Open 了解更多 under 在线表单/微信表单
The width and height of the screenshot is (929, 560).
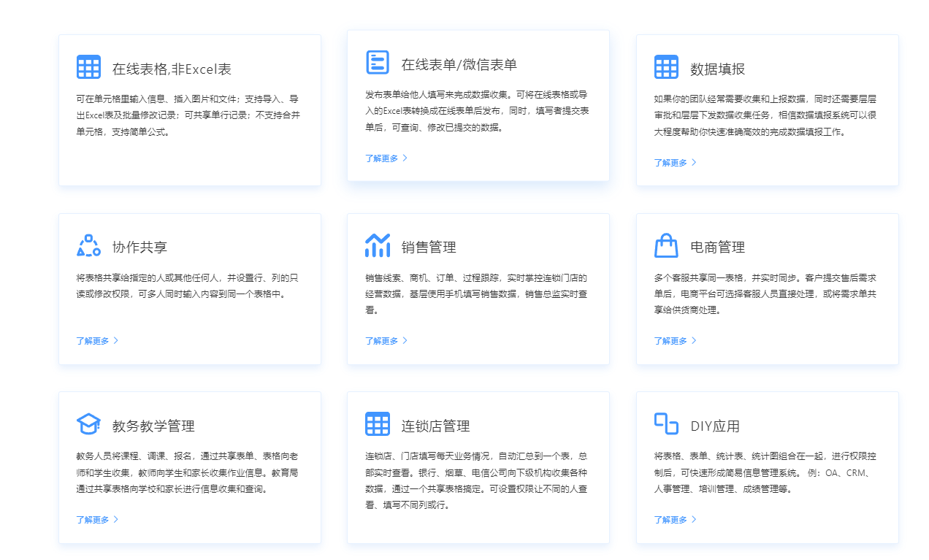click(x=382, y=158)
